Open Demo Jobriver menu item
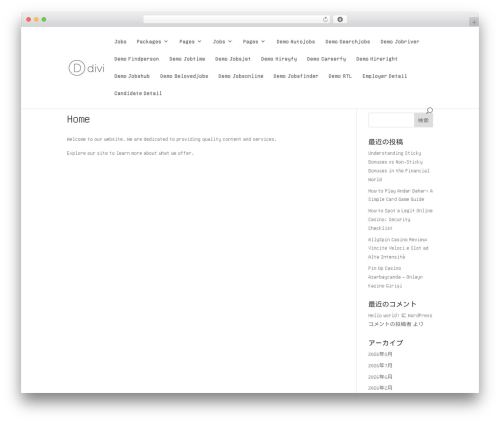The width and height of the screenshot is (500, 423). pyautogui.click(x=400, y=42)
